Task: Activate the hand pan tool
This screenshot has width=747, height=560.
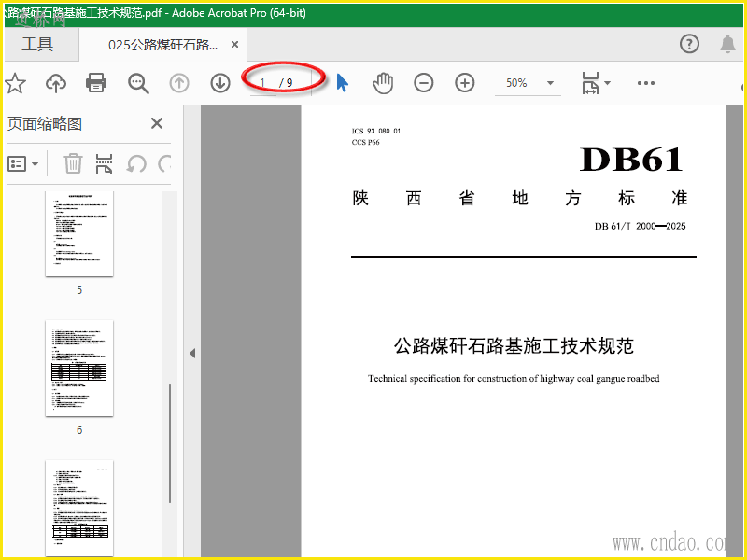Action: pos(383,83)
